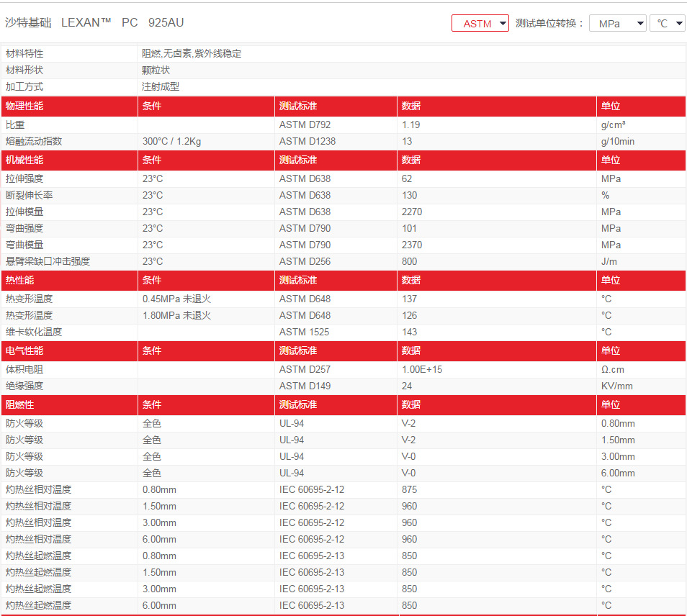Click the 300°C / 1.2Kg condition cell

pos(171,142)
